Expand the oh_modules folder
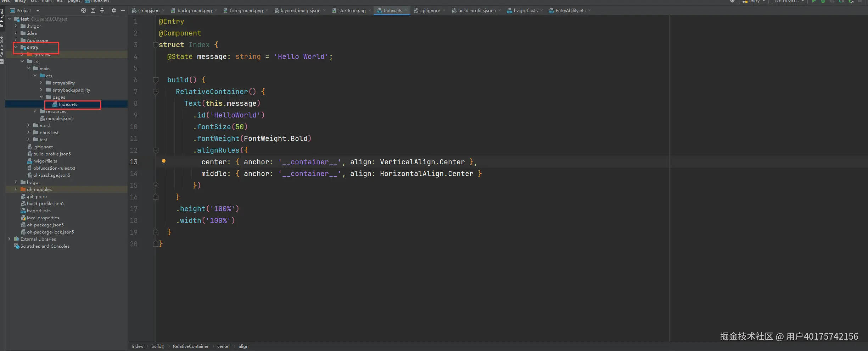 pos(16,189)
